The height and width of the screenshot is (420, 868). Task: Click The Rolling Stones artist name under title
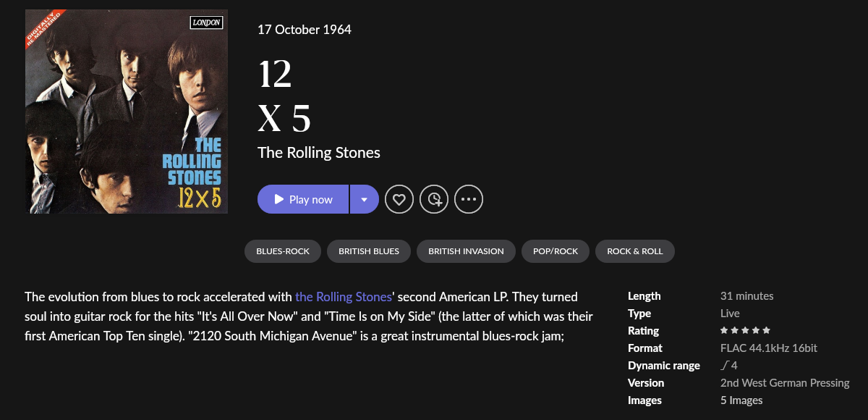pyautogui.click(x=319, y=152)
